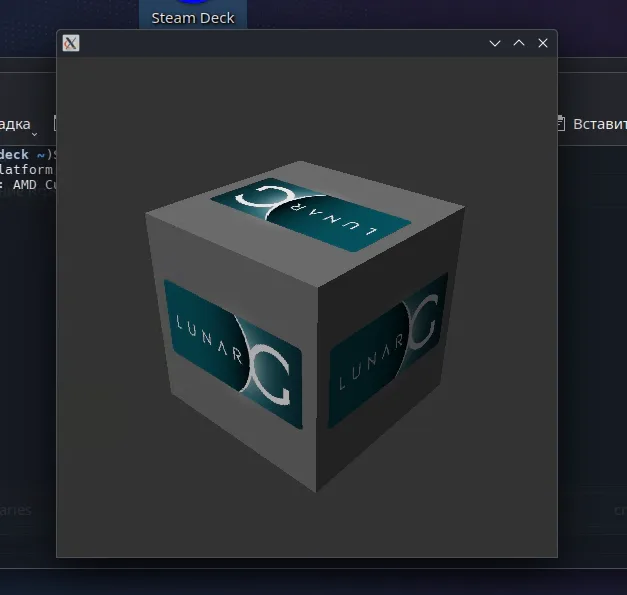The width and height of the screenshot is (627, 595).
Task: Open the X11 window menu icon
Action: [x=71, y=43]
